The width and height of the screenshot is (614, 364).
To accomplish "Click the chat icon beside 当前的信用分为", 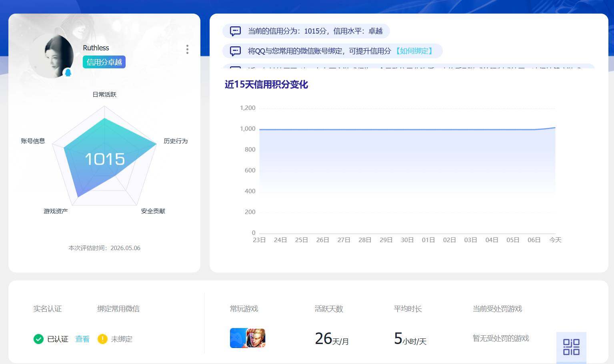I will point(236,31).
